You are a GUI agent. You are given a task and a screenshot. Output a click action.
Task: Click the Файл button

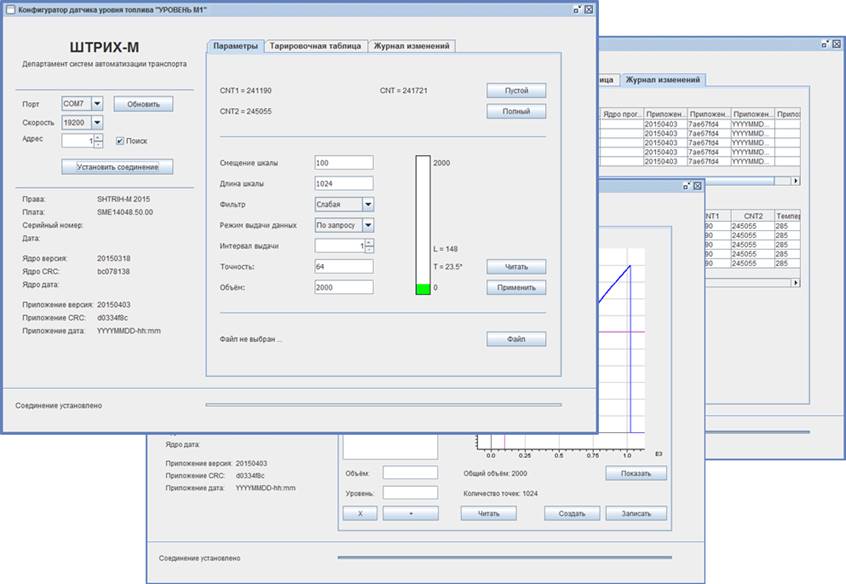point(516,339)
